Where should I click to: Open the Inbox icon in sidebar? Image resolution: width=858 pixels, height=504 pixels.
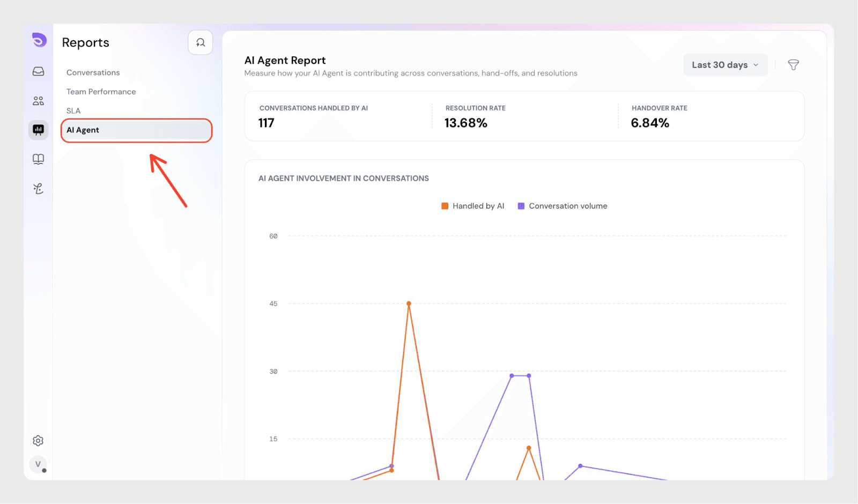(x=38, y=71)
